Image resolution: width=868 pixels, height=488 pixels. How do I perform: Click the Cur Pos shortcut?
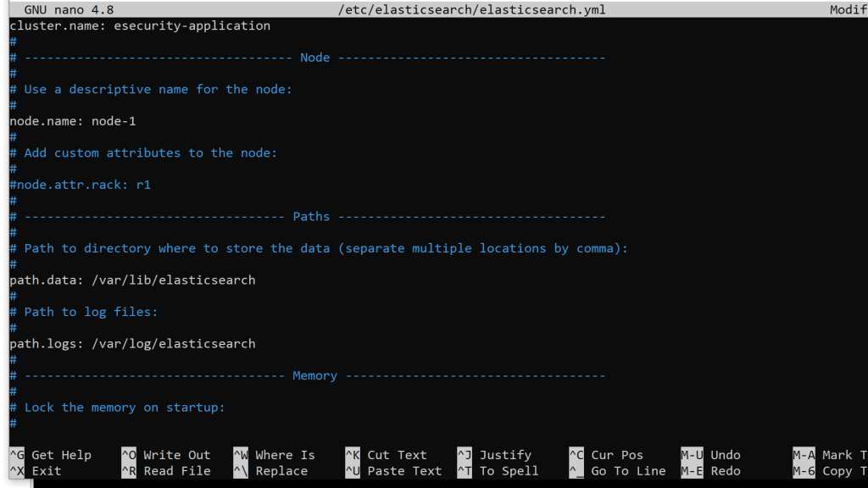(x=607, y=455)
